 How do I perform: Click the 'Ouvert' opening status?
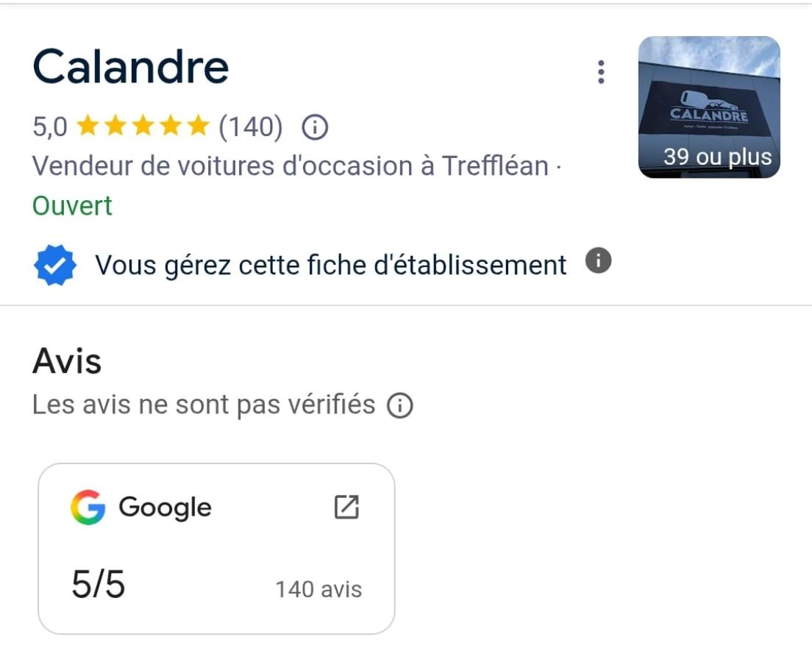71,206
